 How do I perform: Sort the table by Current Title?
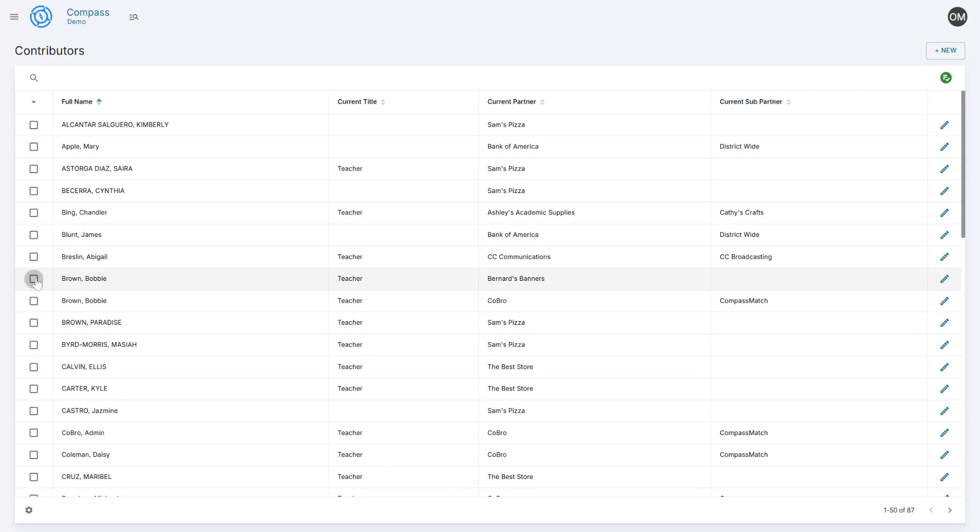(384, 102)
